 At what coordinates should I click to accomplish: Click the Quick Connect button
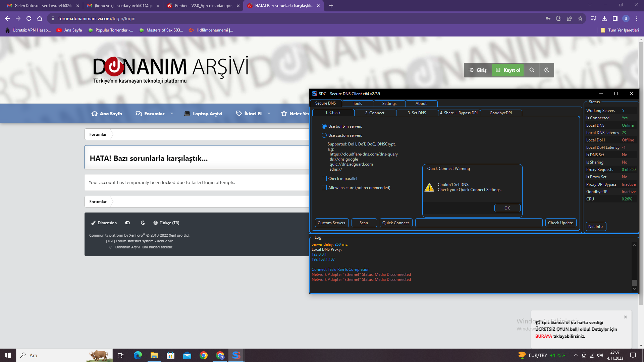click(x=396, y=223)
